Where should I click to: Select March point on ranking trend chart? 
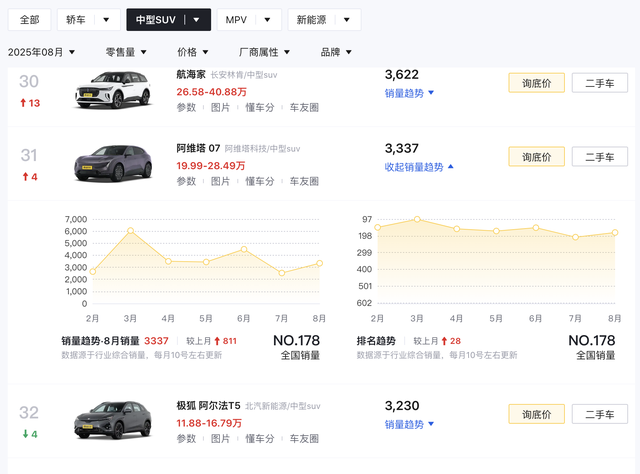coord(417,219)
